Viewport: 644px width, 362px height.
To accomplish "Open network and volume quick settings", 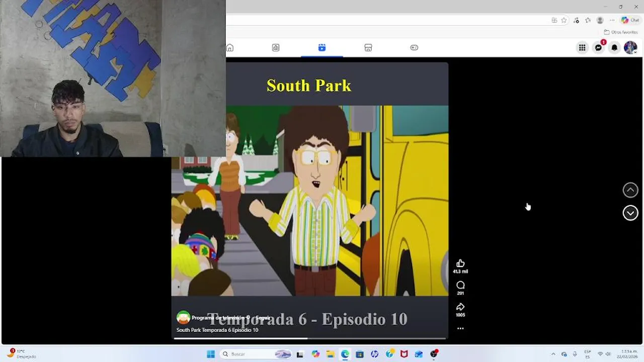I will coord(604,354).
